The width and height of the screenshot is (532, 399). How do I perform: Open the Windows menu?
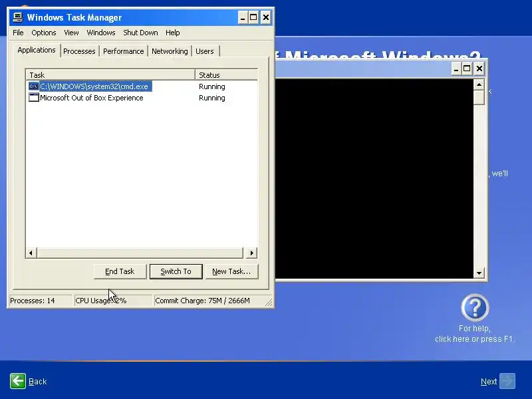[101, 33]
